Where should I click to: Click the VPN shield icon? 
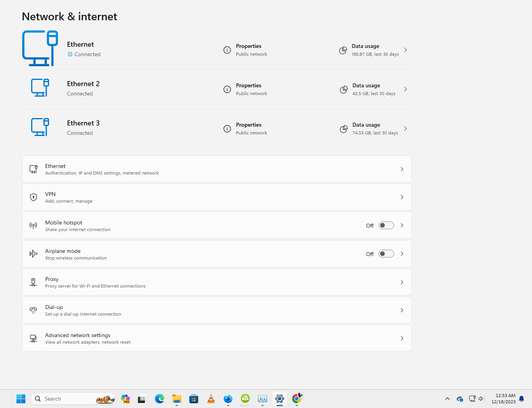(33, 197)
